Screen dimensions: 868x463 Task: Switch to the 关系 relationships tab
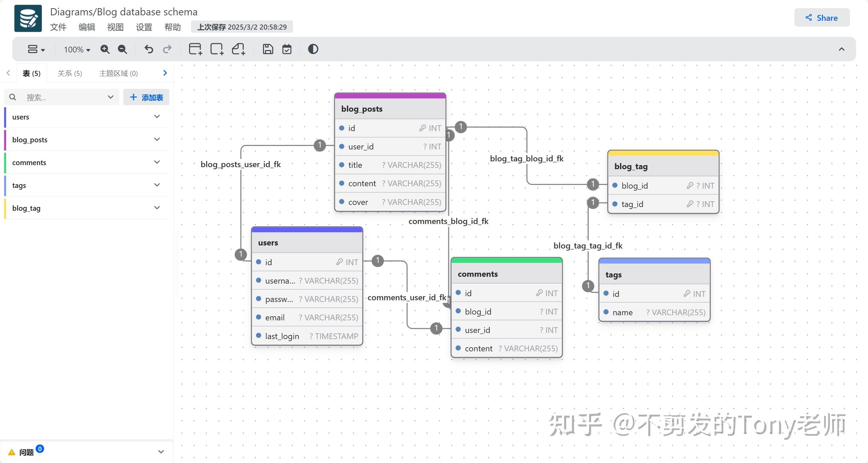(x=69, y=73)
